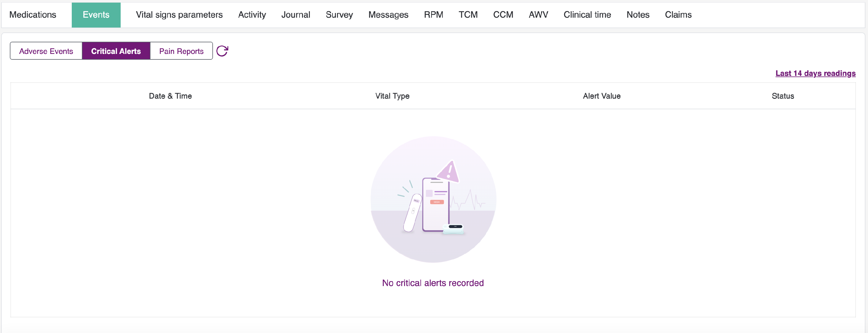Screen dimensions: 868x333
Task: Select the Events tab
Action: coord(96,15)
